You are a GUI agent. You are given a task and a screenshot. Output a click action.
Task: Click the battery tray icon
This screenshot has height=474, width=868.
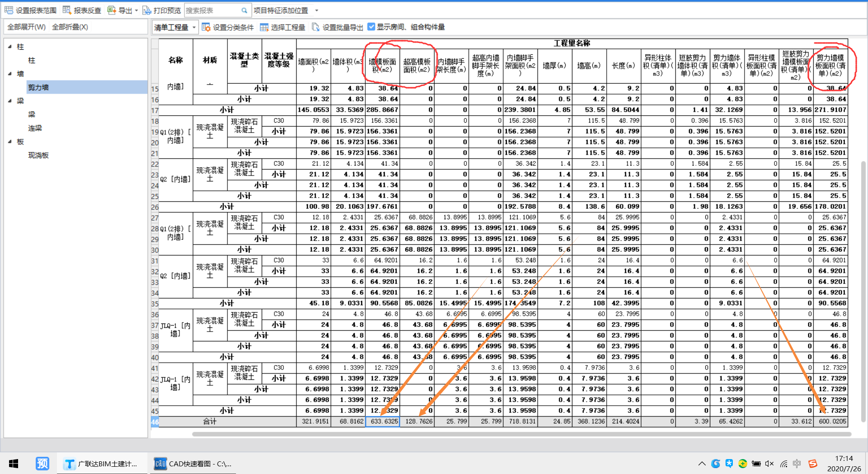(756, 464)
